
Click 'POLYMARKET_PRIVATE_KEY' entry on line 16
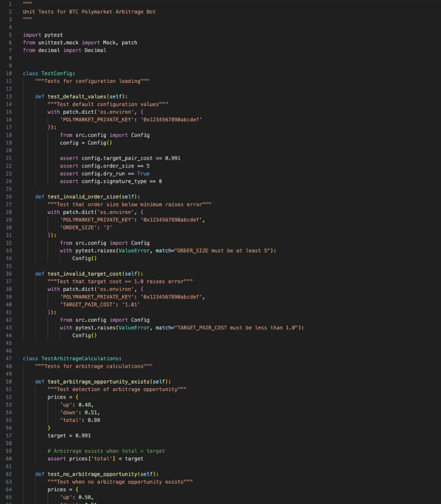(x=131, y=120)
